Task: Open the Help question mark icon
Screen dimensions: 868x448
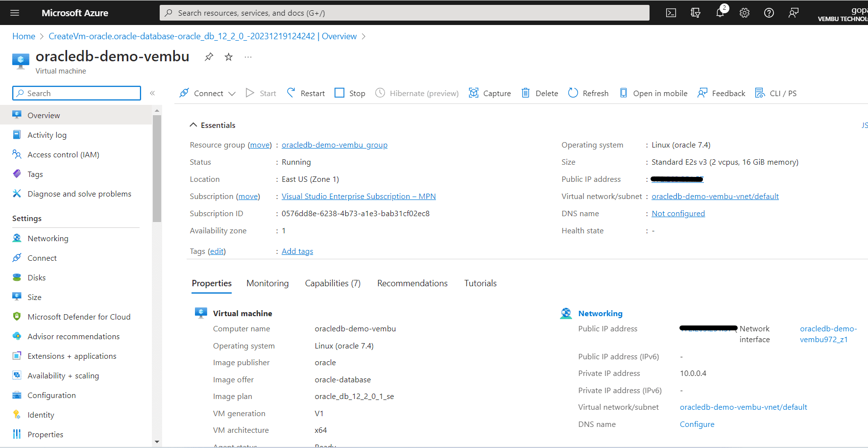Action: coord(769,13)
